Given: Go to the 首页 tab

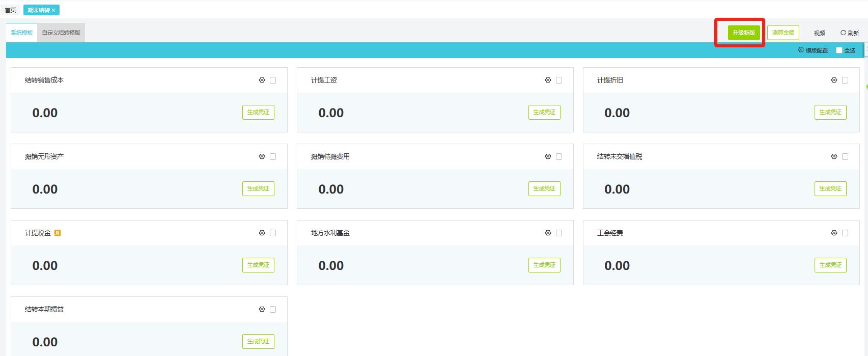Looking at the screenshot, I should 10,10.
